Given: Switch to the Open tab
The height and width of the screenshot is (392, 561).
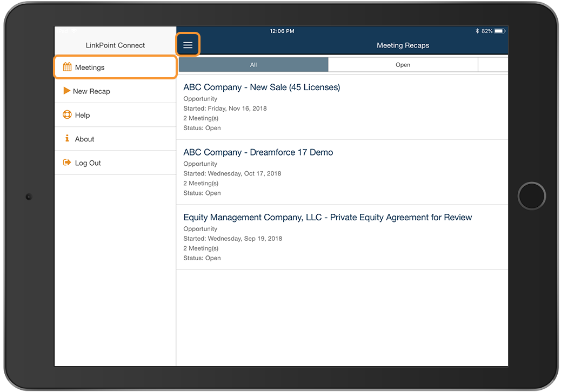Looking at the screenshot, I should coord(403,65).
